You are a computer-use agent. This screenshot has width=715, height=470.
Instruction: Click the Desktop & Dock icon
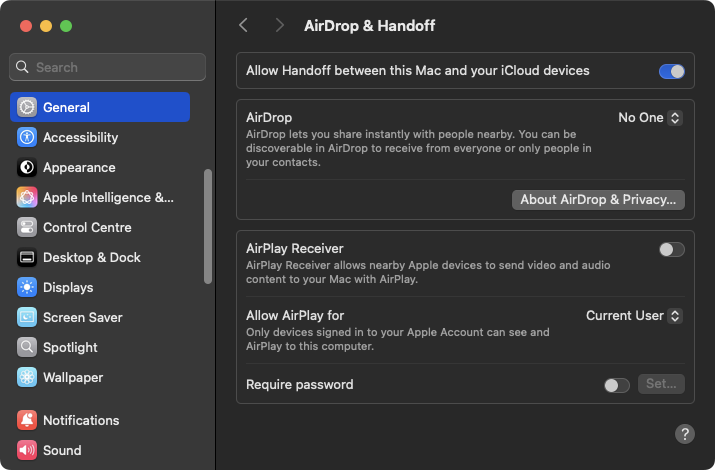pyautogui.click(x=27, y=257)
